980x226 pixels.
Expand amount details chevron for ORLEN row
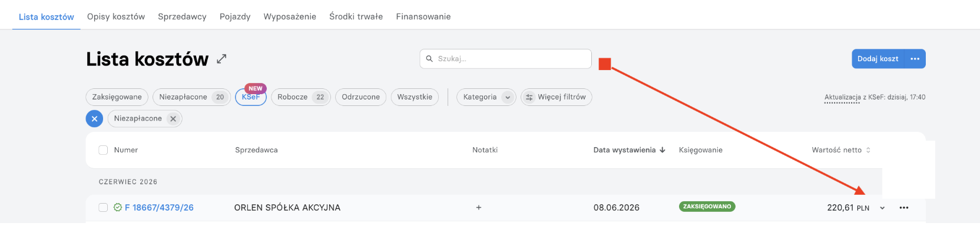[x=882, y=208]
